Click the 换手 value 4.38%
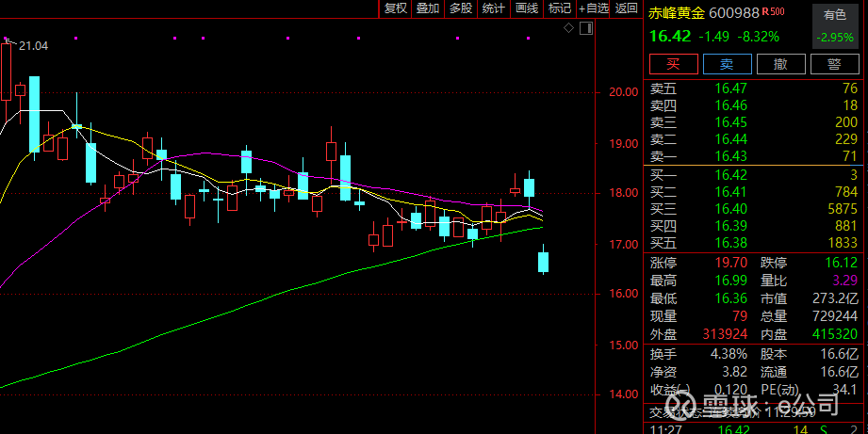Image resolution: width=868 pixels, height=434 pixels. (729, 354)
